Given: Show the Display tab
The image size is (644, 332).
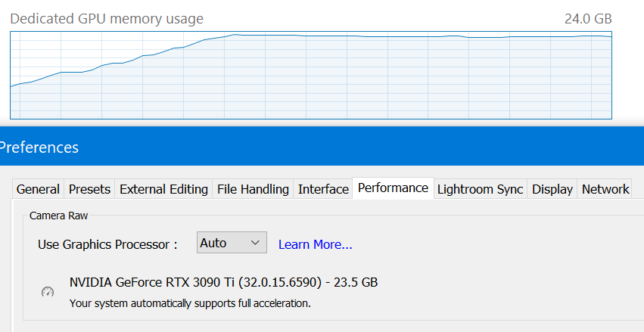Looking at the screenshot, I should point(552,189).
